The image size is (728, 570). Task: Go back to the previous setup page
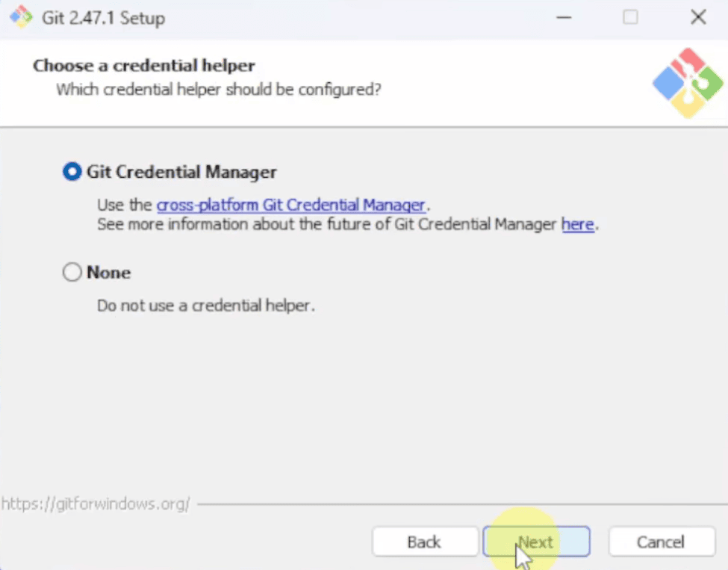coord(424,542)
